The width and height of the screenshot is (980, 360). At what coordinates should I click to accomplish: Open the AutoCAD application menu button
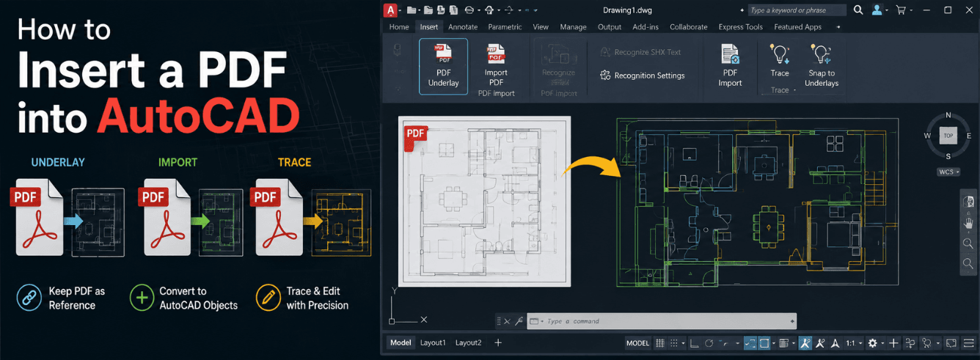point(391,10)
